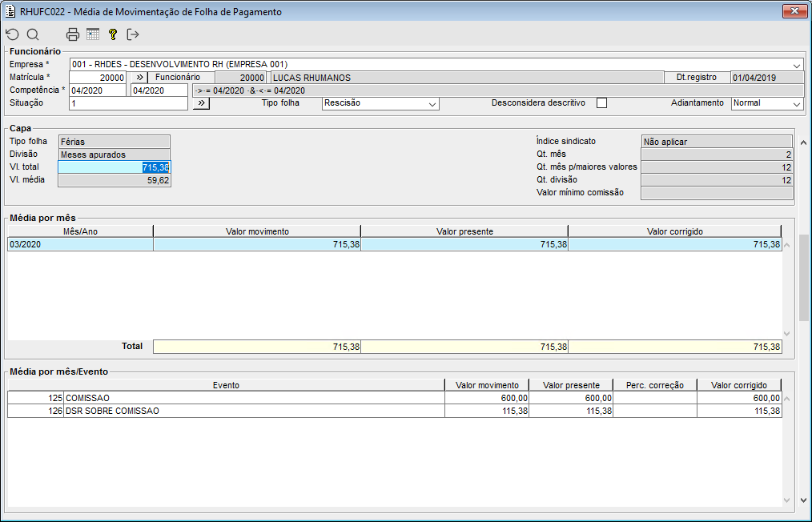Viewport: 812px width, 522px height.
Task: Click the first Competência field
Action: 98,90
